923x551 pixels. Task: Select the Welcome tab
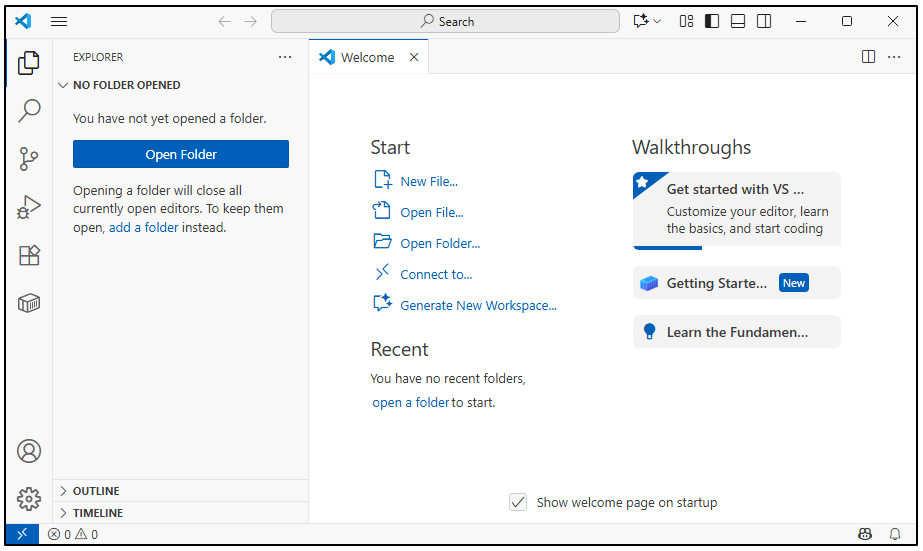[367, 57]
